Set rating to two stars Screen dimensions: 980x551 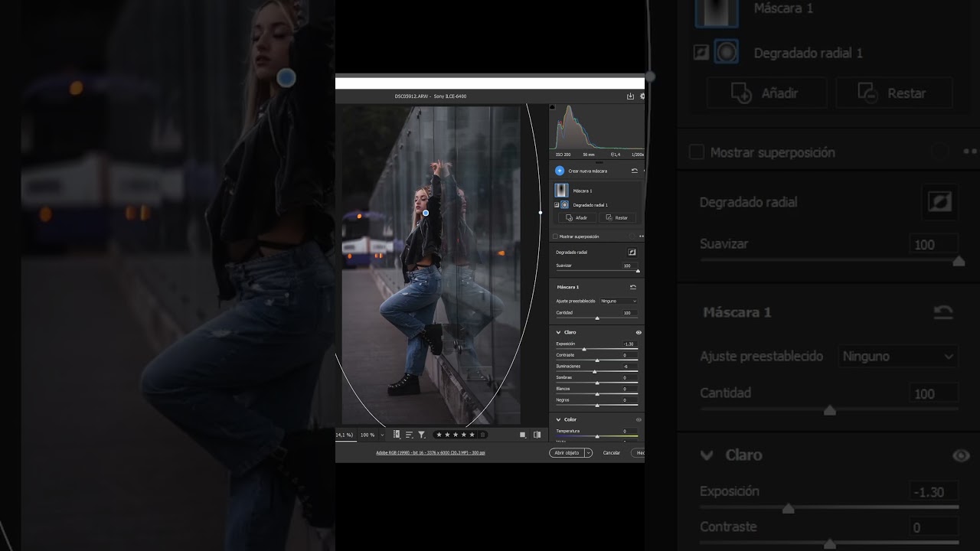tap(447, 435)
